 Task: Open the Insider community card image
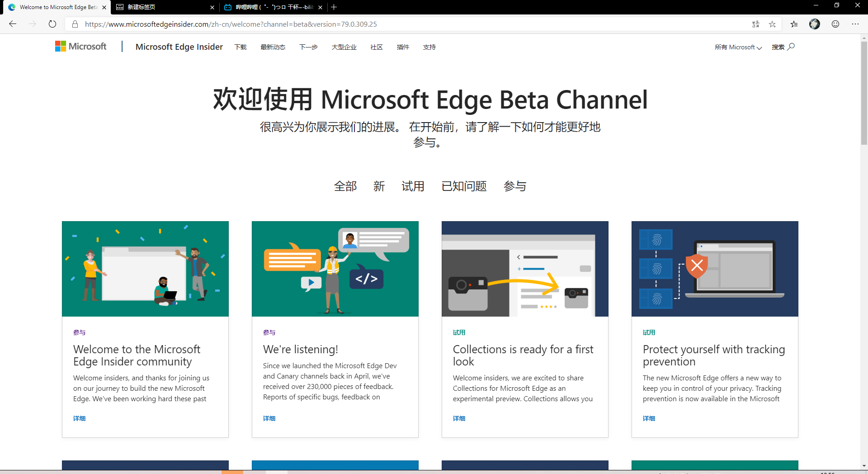145,269
